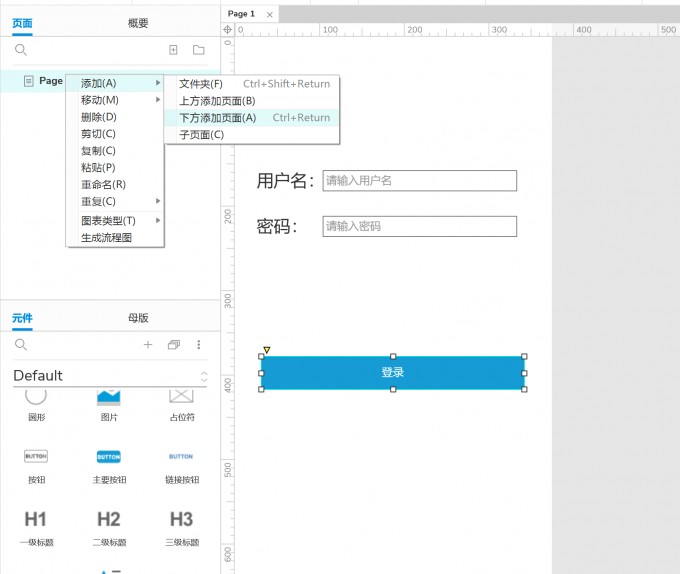
Task: Select 上方添加页面(B) in the submenu
Action: point(252,101)
